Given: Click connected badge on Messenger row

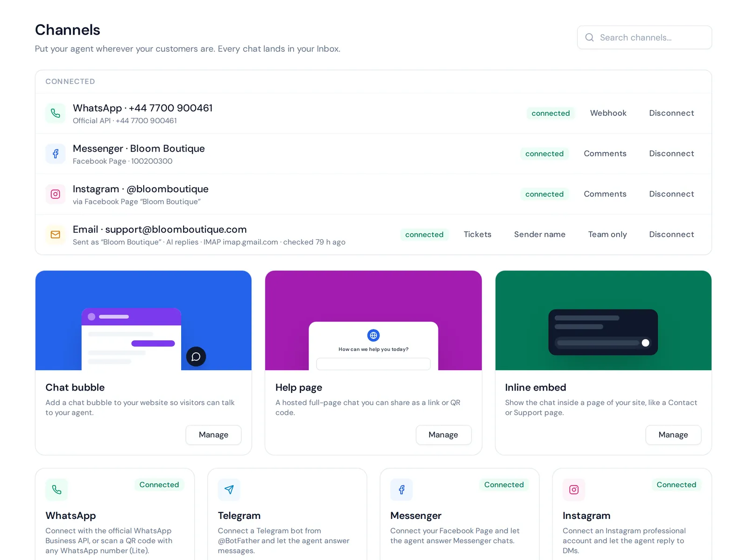Looking at the screenshot, I should (544, 154).
